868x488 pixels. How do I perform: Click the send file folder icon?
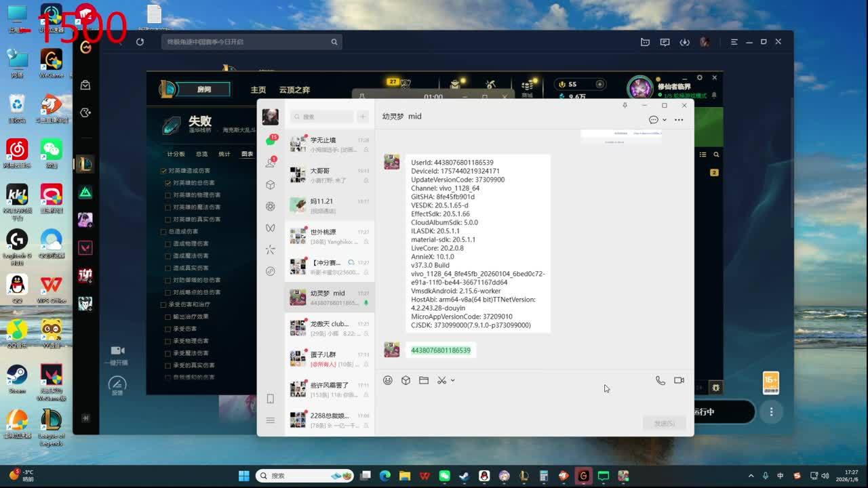pyautogui.click(x=424, y=380)
